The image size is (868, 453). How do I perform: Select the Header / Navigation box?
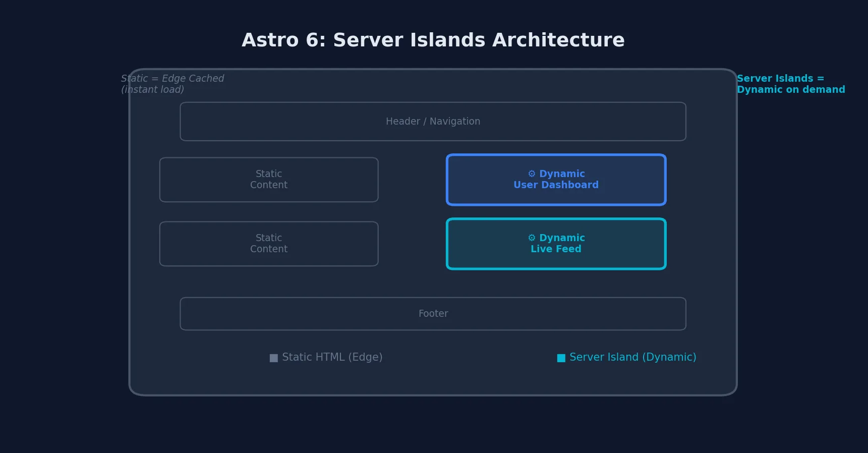click(433, 122)
